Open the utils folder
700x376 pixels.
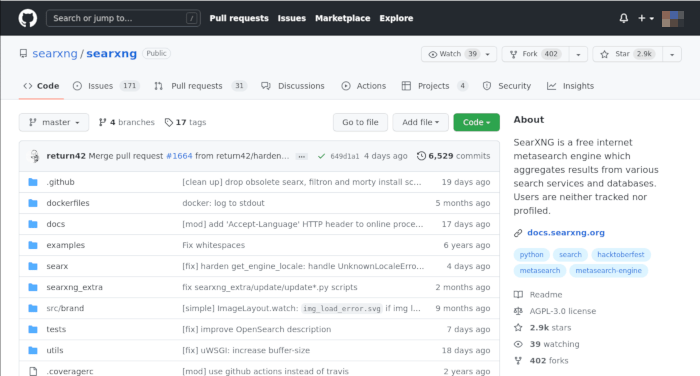[55, 350]
